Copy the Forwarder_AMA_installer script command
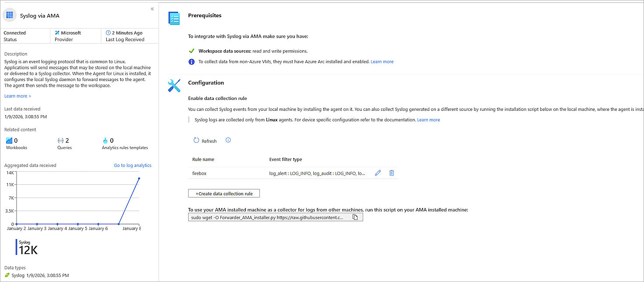This screenshot has height=282, width=644. (355, 217)
